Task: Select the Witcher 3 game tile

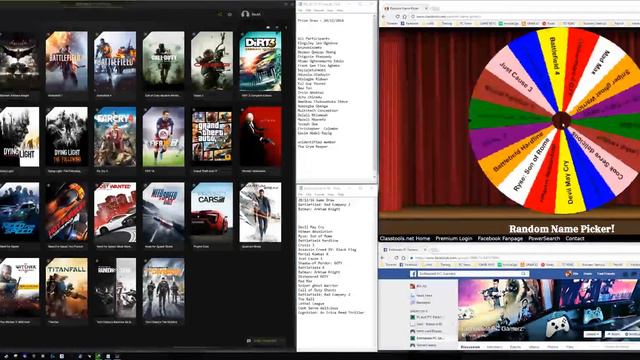Action: tap(19, 288)
